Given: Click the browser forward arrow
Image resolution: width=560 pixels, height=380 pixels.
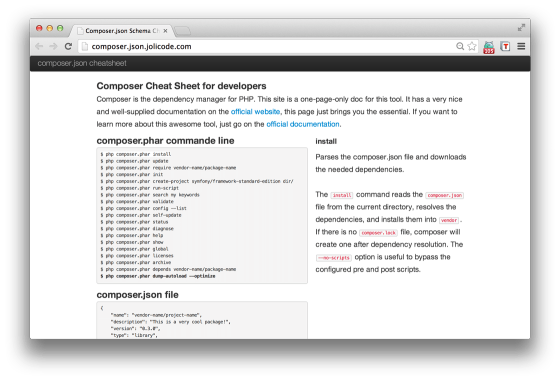Looking at the screenshot, I should [53, 46].
